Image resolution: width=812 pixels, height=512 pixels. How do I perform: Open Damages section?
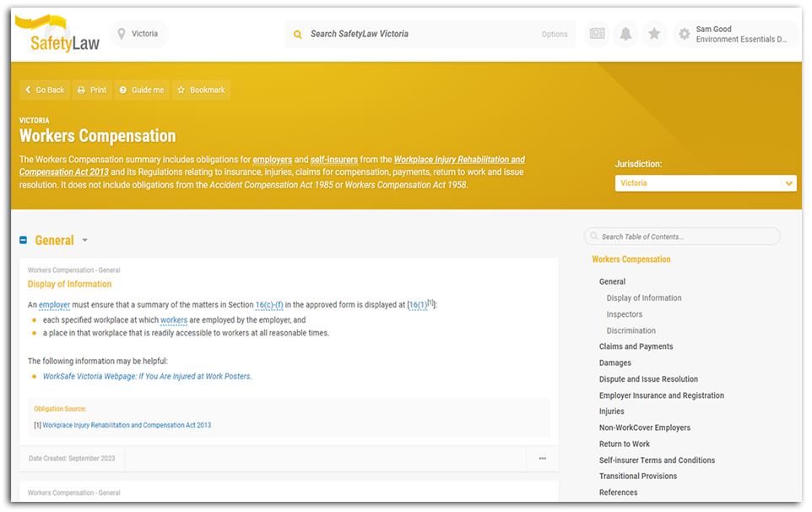pyautogui.click(x=615, y=362)
